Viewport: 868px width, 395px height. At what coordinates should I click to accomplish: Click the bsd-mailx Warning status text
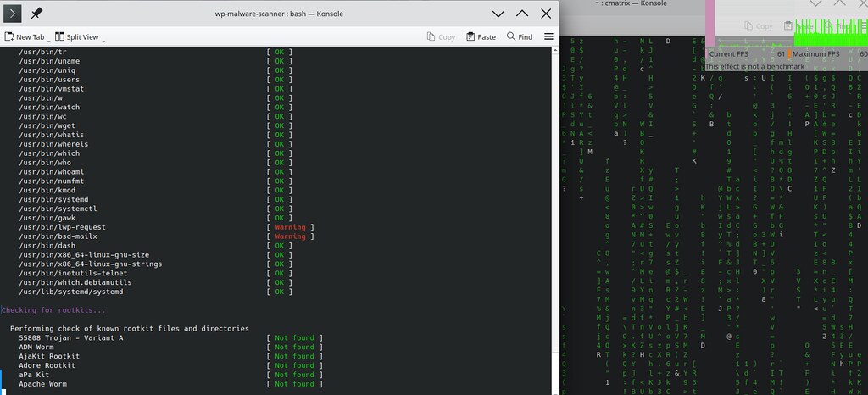(290, 236)
